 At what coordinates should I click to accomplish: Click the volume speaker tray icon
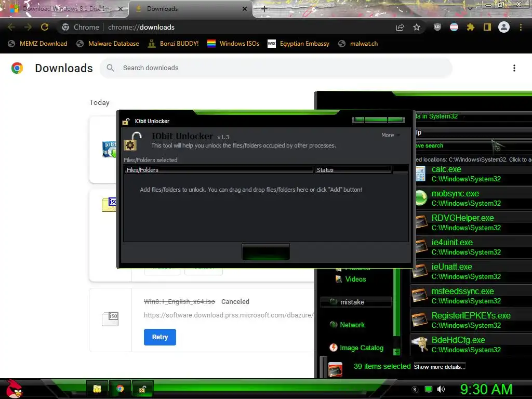pyautogui.click(x=441, y=389)
